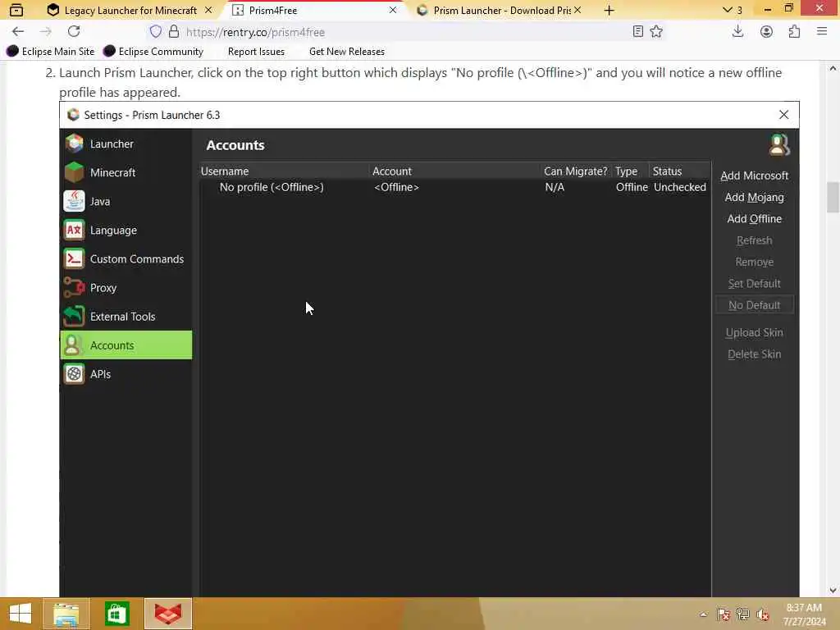Bookmark this page with star icon
Screen dimensions: 840x630
coord(656,32)
